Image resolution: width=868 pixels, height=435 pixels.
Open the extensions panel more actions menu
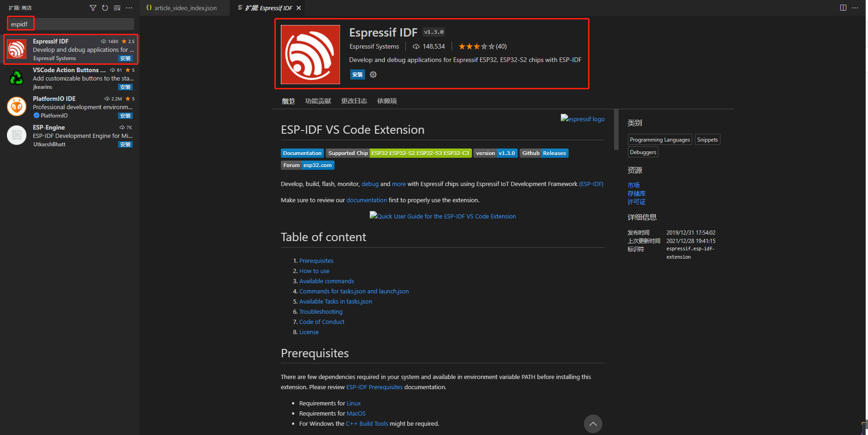tap(129, 8)
